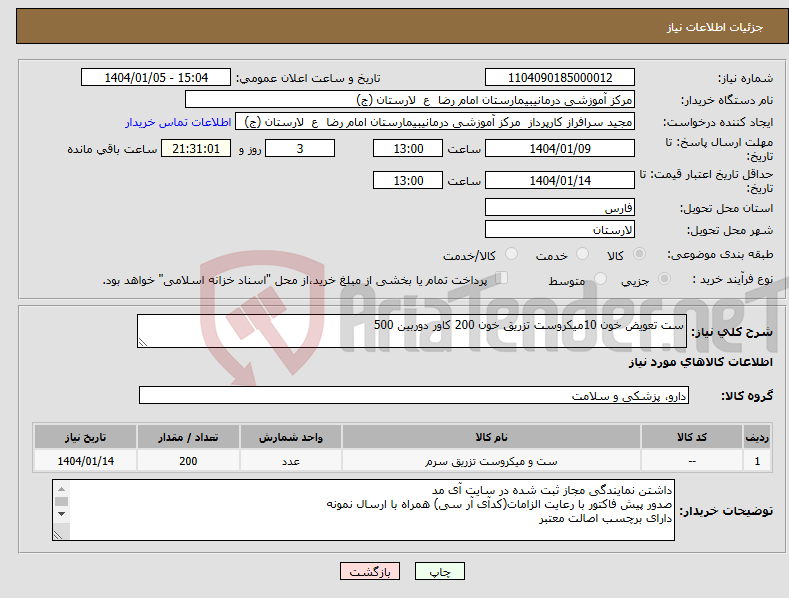
Task: Click scroll up arrow in buyer notes box
Action: coord(61,489)
